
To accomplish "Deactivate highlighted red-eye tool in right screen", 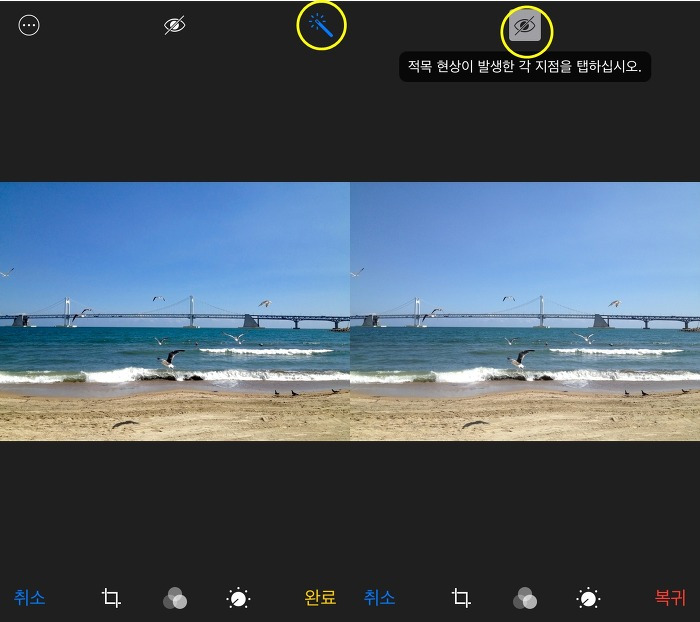I will pyautogui.click(x=525, y=26).
